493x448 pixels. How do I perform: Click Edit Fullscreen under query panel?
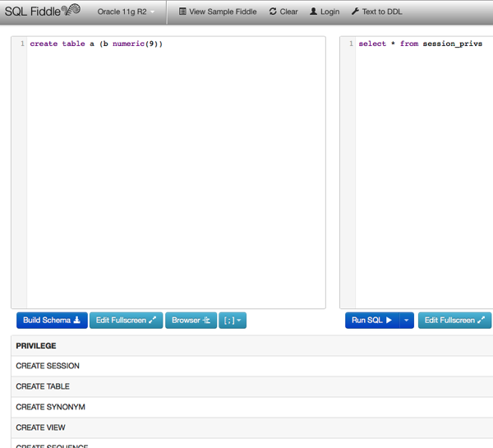pyautogui.click(x=454, y=321)
